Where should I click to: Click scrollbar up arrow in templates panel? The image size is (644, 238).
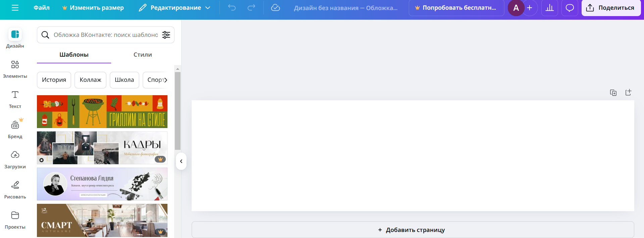[178, 69]
